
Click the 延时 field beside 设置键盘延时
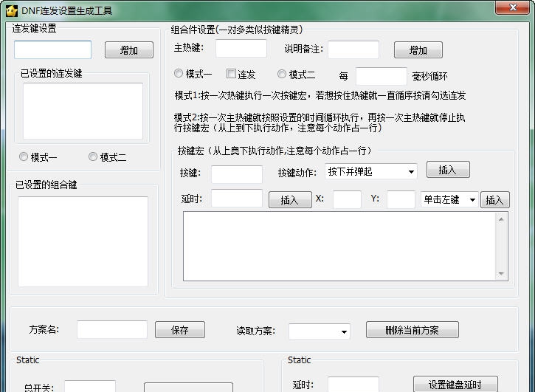pos(353,385)
